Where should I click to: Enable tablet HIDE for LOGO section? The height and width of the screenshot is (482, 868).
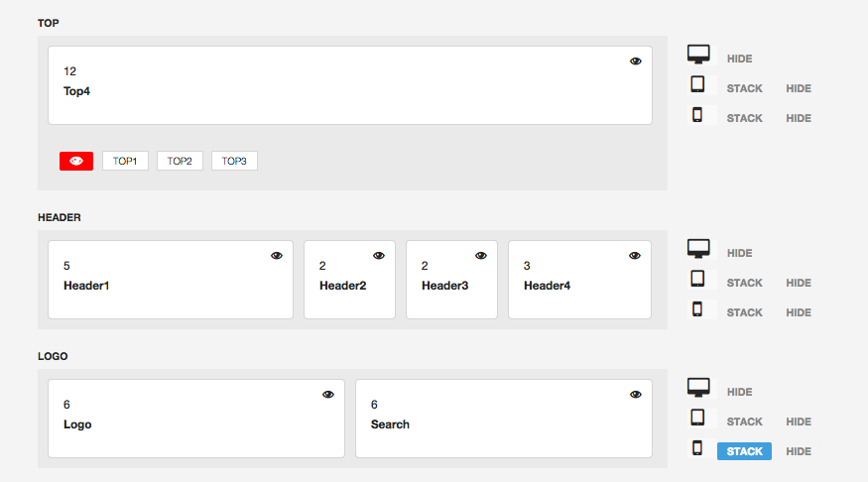click(799, 422)
